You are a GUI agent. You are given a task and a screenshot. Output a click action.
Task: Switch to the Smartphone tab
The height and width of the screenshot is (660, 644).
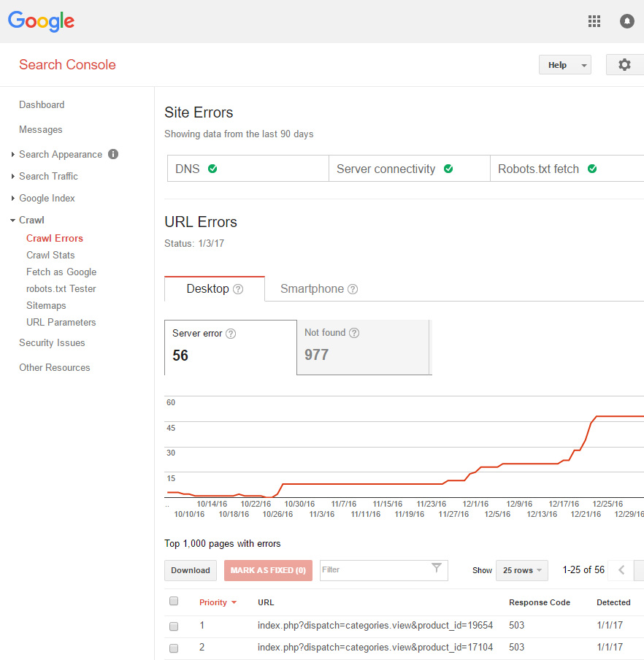(x=318, y=289)
